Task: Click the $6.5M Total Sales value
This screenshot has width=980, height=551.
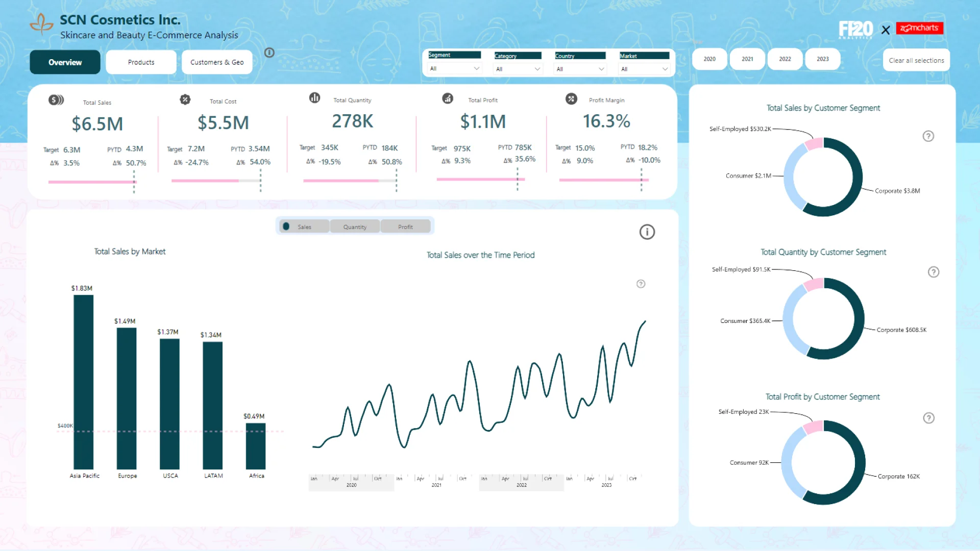Action: [x=97, y=123]
